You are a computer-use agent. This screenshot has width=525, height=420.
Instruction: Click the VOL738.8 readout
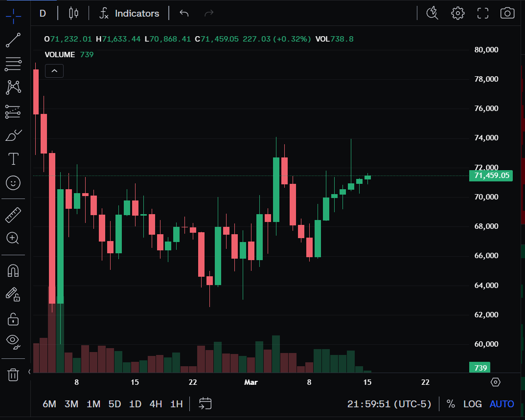(x=335, y=39)
